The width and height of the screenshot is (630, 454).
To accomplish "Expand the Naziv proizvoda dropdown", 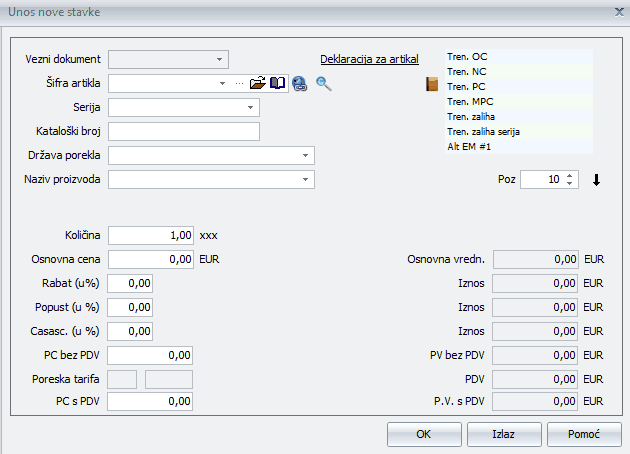I will (305, 180).
